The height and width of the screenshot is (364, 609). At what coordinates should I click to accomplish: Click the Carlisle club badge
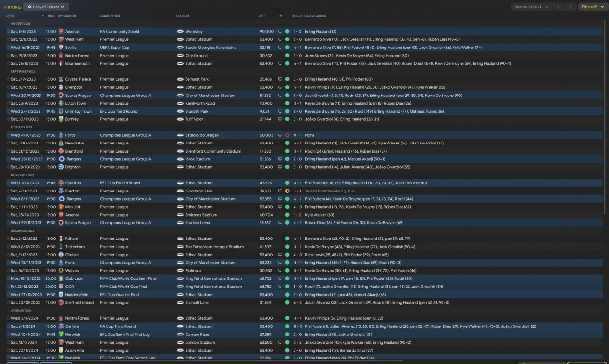coord(61,326)
